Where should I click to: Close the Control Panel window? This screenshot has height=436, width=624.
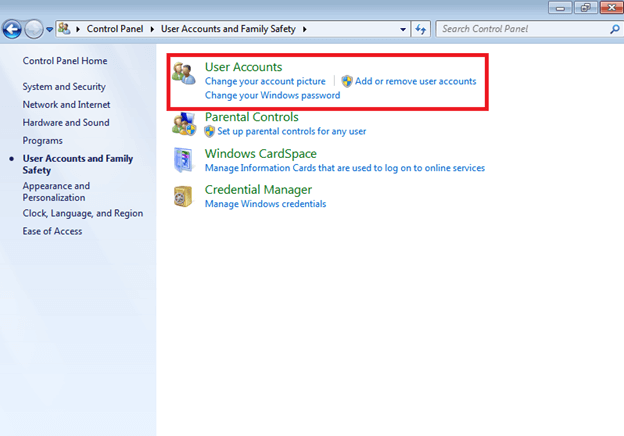(x=612, y=8)
